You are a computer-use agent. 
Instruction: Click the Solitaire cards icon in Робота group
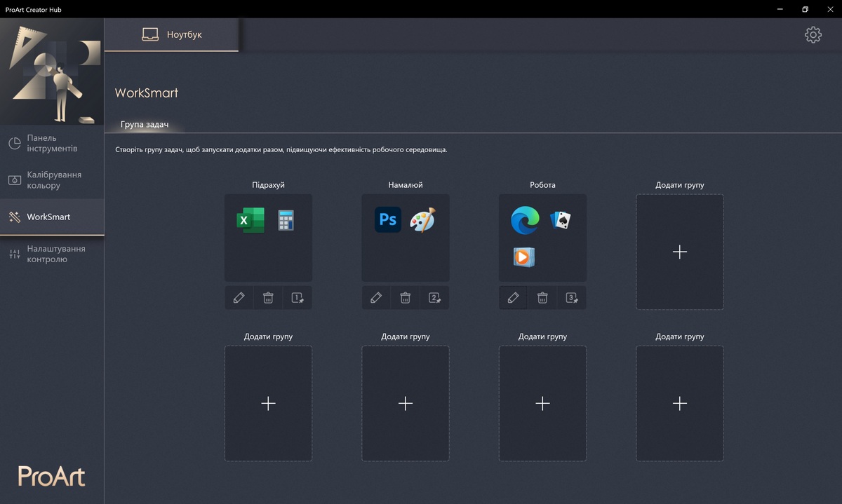click(x=560, y=220)
